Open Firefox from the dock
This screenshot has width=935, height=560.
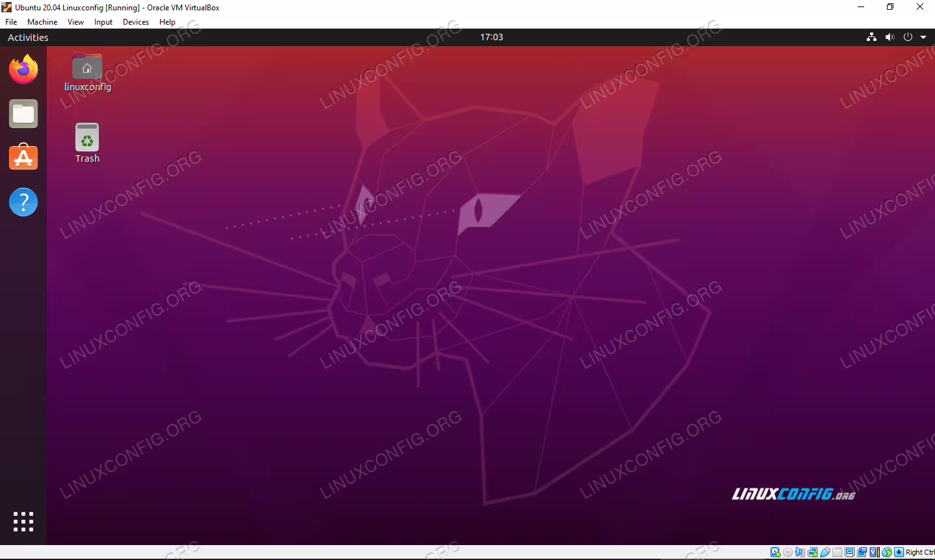(x=23, y=70)
